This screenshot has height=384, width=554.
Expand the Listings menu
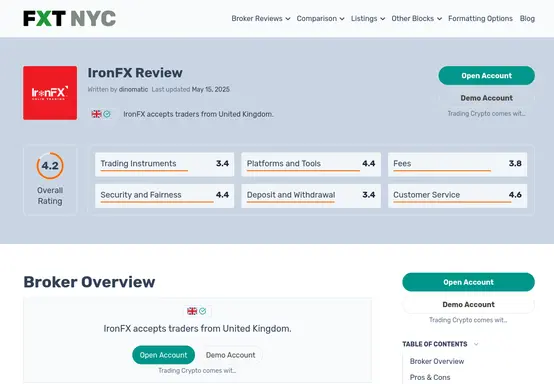368,18
